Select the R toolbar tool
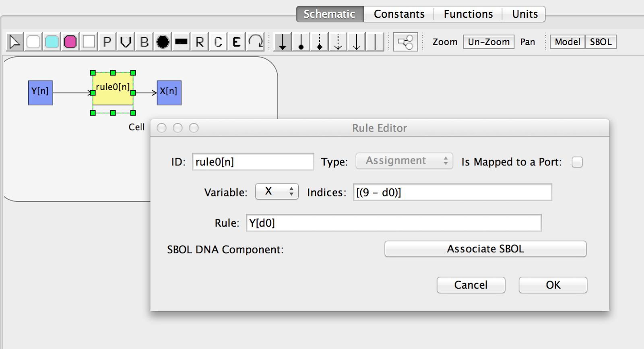 200,42
